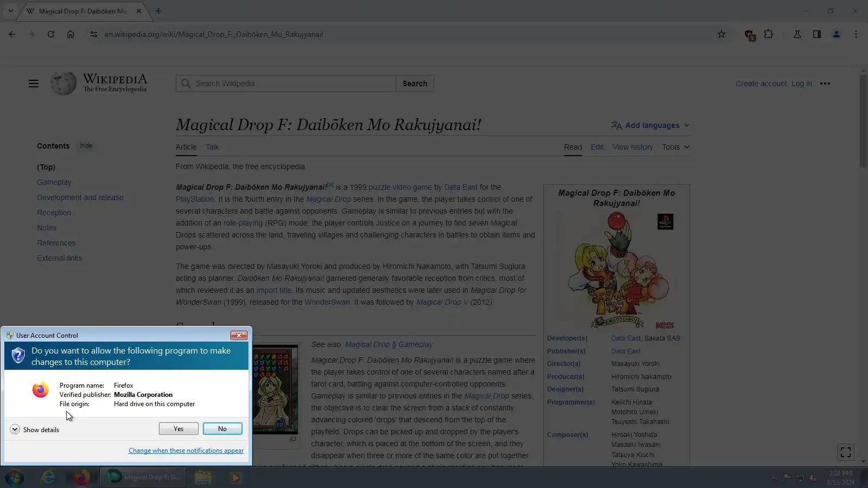Close the Magical Drop F tab
Screen dimensions: 868x488
click(x=139, y=11)
